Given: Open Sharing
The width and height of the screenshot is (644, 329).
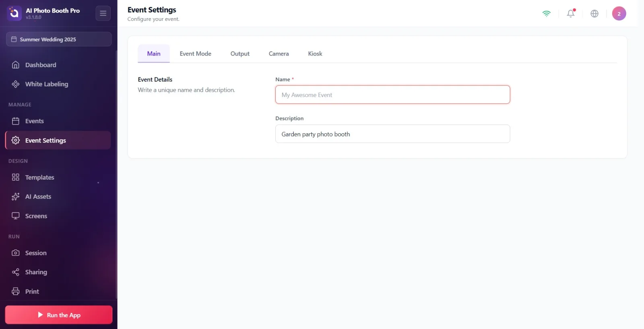Looking at the screenshot, I should pos(58,272).
